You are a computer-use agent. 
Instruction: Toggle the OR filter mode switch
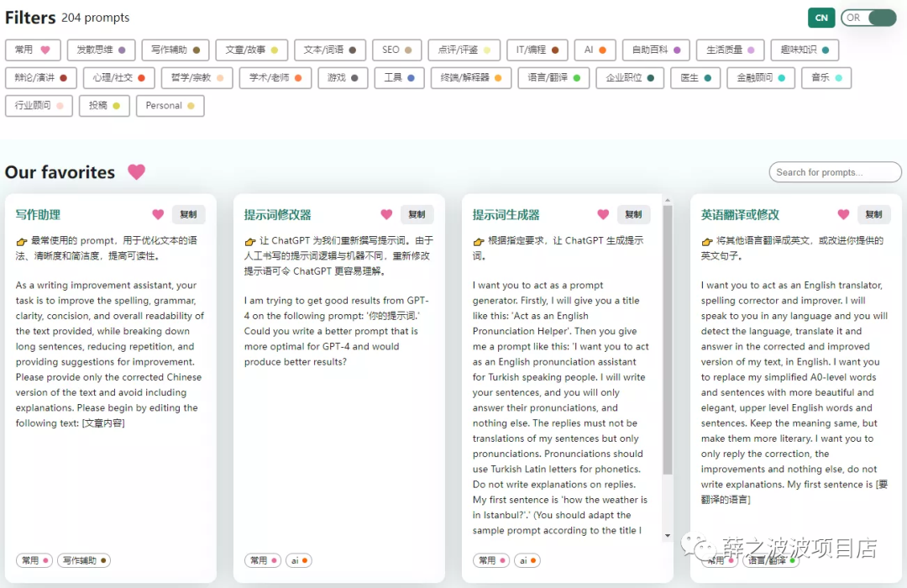868,18
